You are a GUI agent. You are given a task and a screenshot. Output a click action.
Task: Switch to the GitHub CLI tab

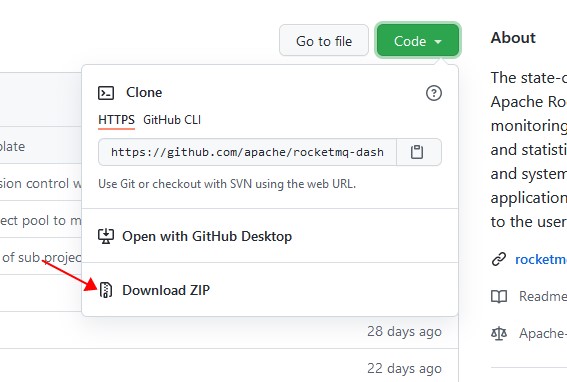point(172,120)
